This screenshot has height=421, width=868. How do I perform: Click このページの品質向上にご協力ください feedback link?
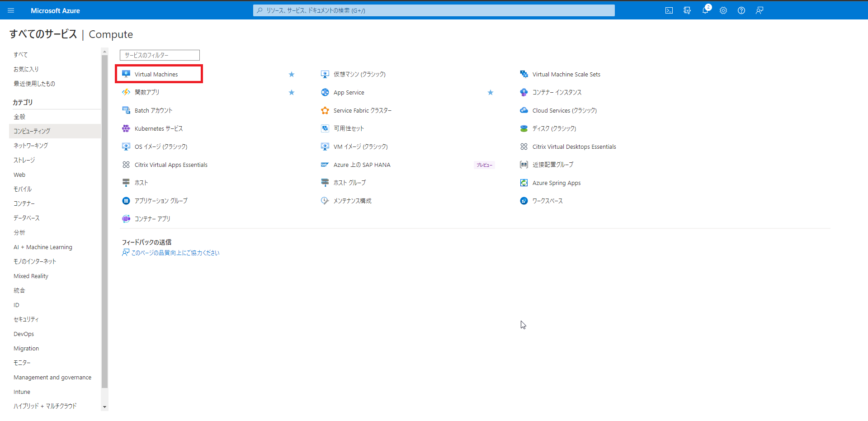click(175, 253)
